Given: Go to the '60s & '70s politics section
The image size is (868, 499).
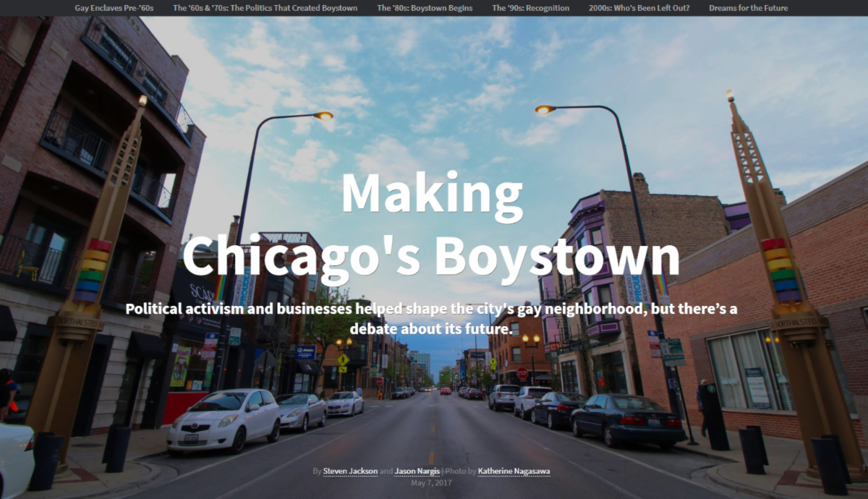Looking at the screenshot, I should click(x=265, y=8).
